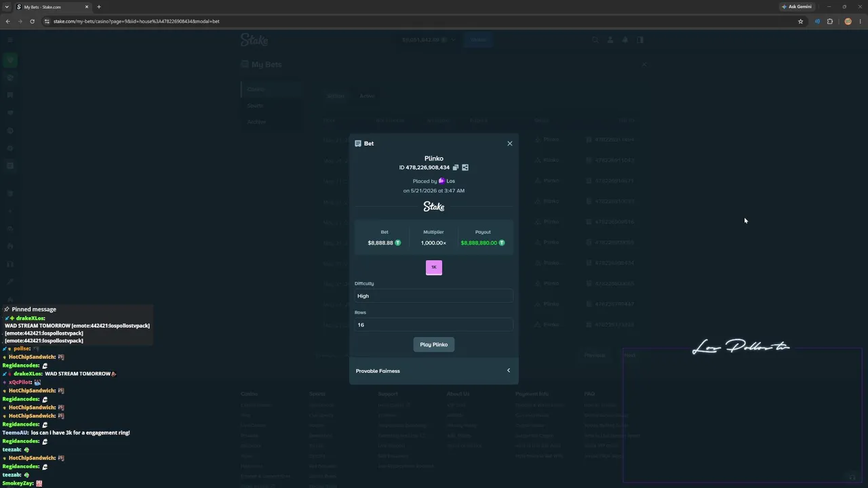
Task: Expand the Provable Fairness section
Action: (x=434, y=371)
